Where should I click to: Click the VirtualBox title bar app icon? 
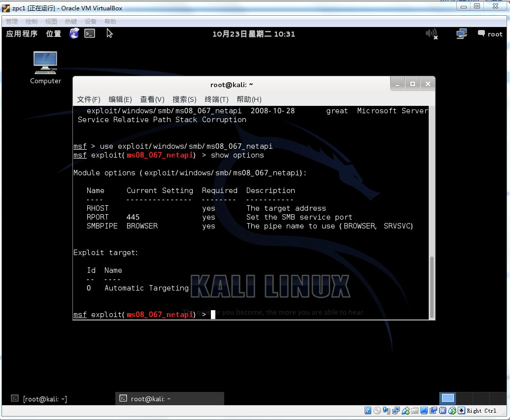click(x=6, y=8)
